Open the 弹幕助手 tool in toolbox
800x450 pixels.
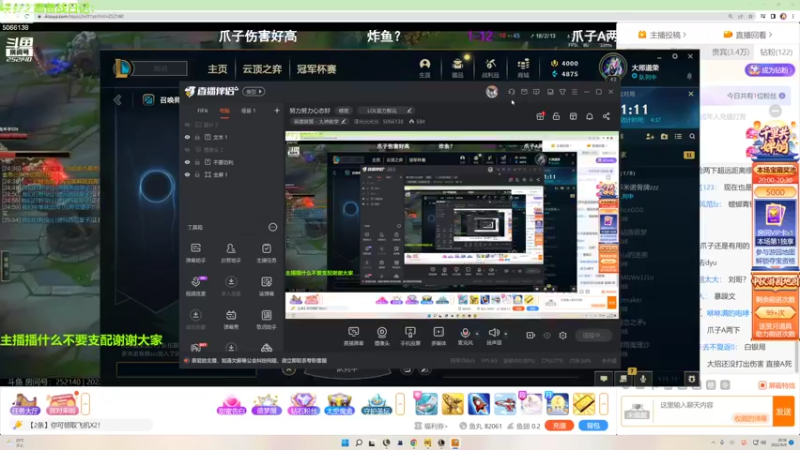pyautogui.click(x=195, y=253)
